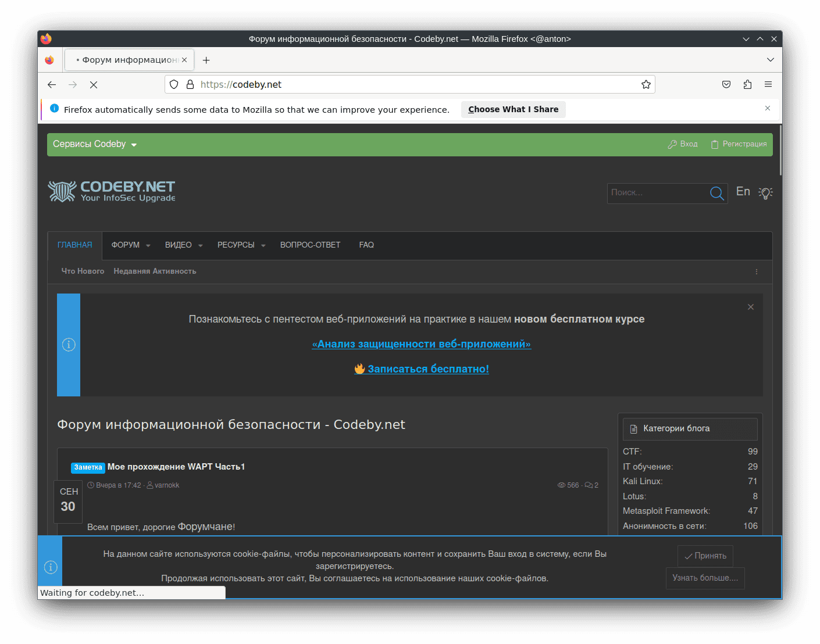Click the bookmark star icon in address bar

646,84
